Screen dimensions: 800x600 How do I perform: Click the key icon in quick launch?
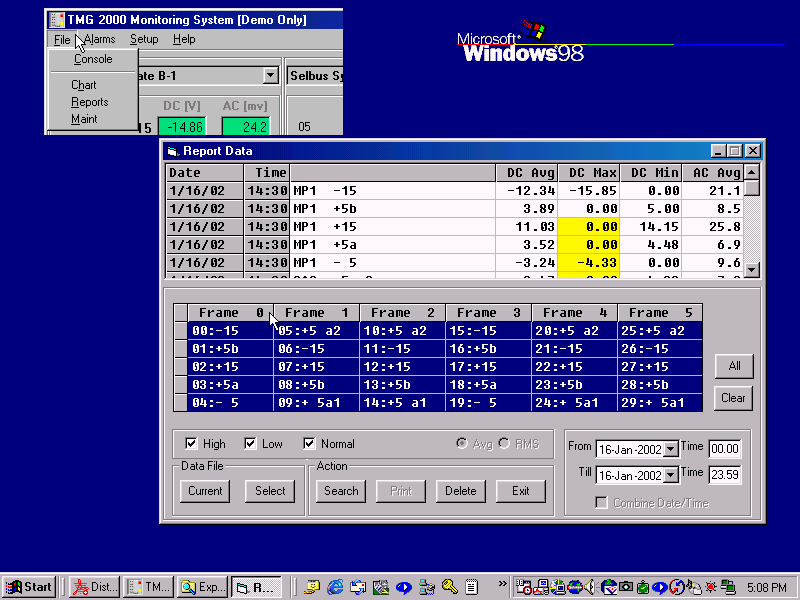click(450, 587)
